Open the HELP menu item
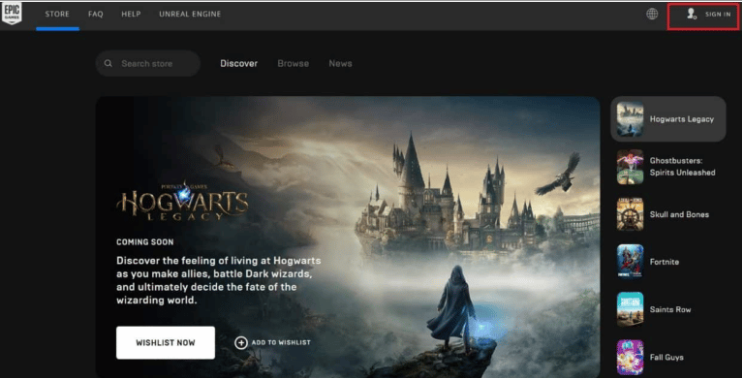 click(131, 14)
